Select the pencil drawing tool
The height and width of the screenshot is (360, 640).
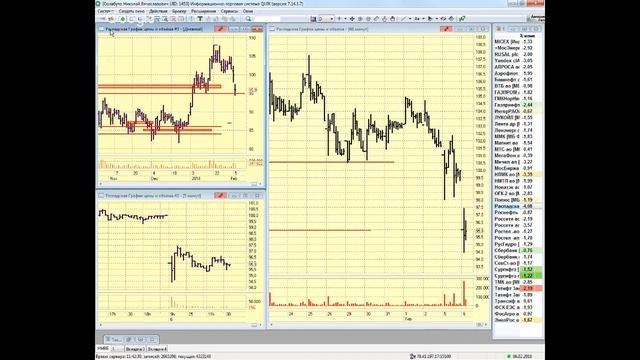tap(376, 19)
